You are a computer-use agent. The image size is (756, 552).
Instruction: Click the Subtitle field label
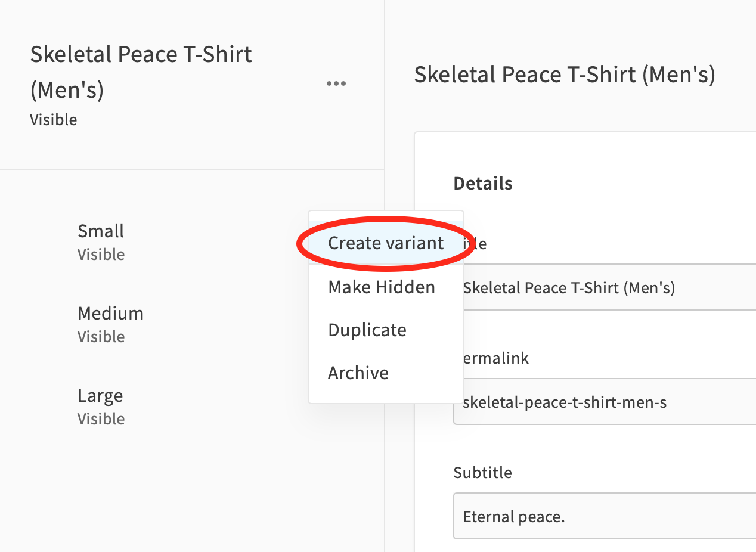tap(482, 472)
